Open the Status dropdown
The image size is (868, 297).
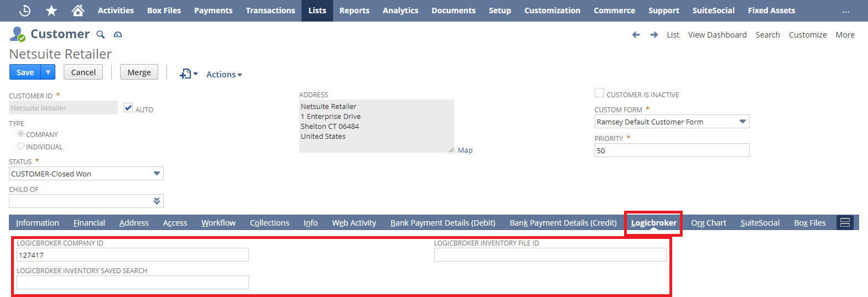tap(157, 174)
